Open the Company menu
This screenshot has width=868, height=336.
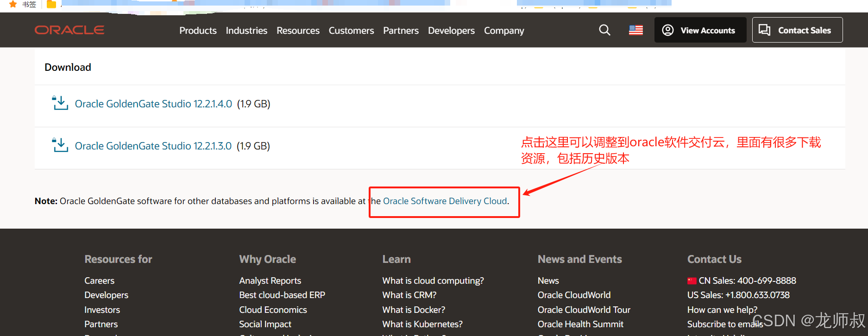pos(504,31)
